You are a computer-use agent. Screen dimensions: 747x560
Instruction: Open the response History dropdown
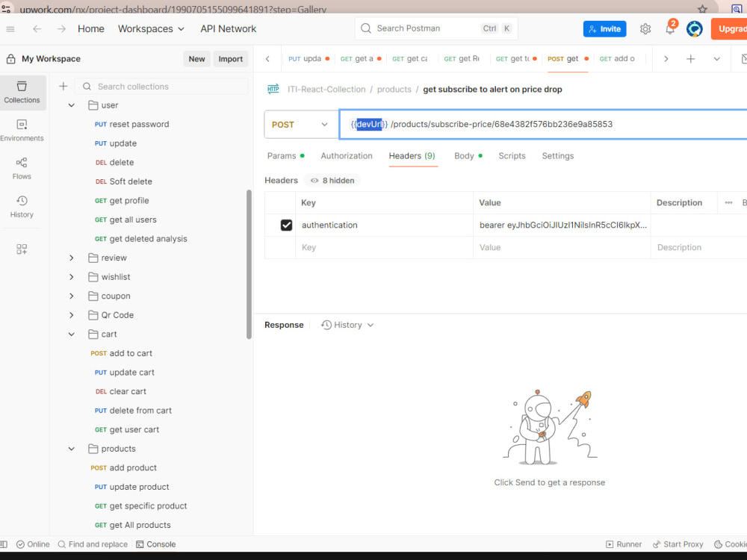click(x=347, y=325)
